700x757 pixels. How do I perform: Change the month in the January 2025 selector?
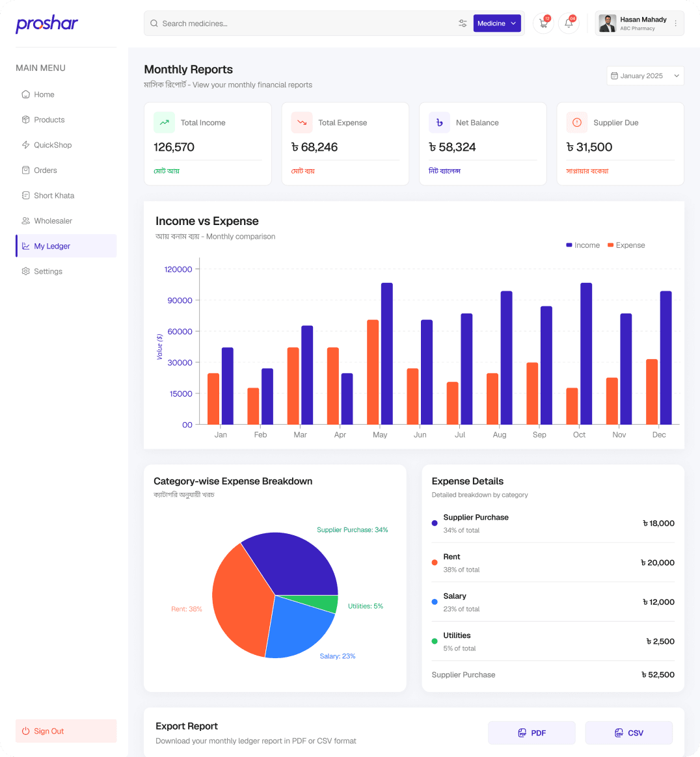tap(645, 75)
